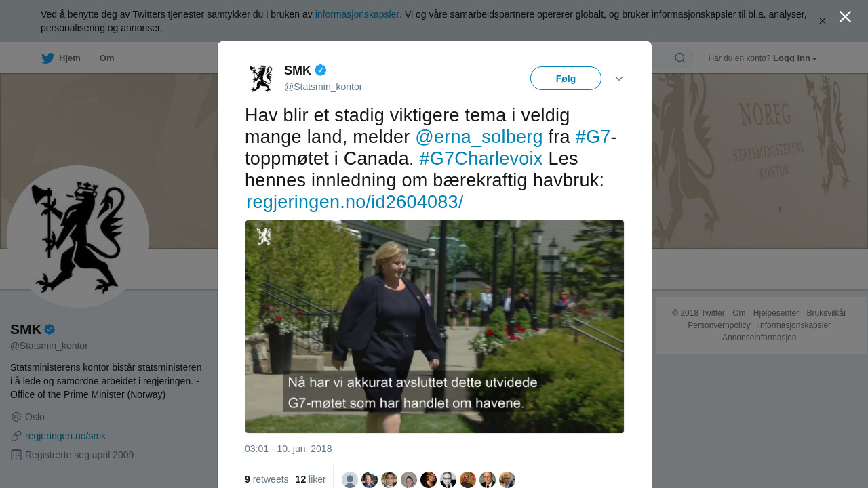Open the Om menu item
This screenshot has width=868, height=488.
[x=106, y=58]
